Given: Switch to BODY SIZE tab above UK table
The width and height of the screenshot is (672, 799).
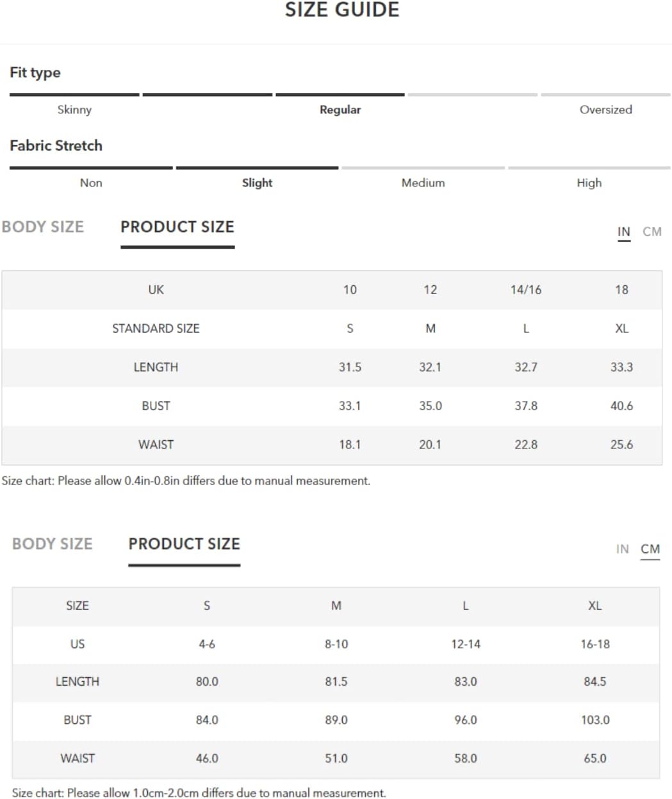Looking at the screenshot, I should pyautogui.click(x=43, y=227).
